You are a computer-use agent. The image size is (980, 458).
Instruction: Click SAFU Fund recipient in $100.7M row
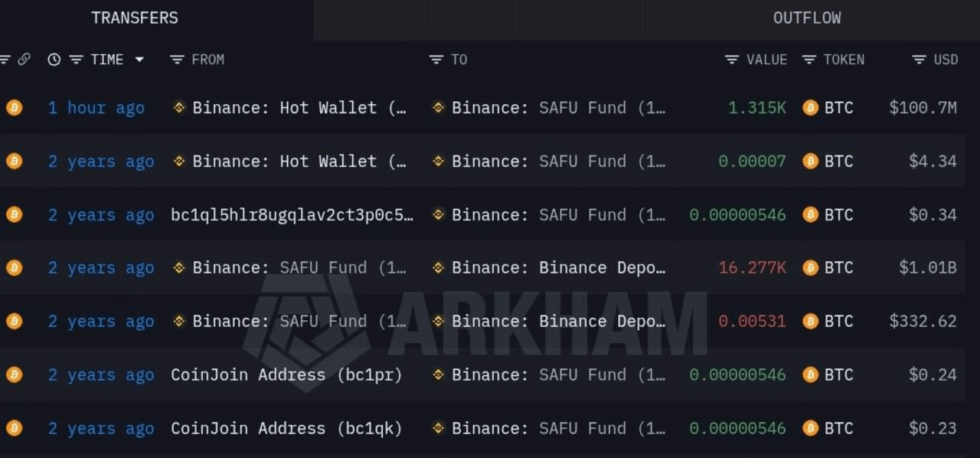(558, 108)
